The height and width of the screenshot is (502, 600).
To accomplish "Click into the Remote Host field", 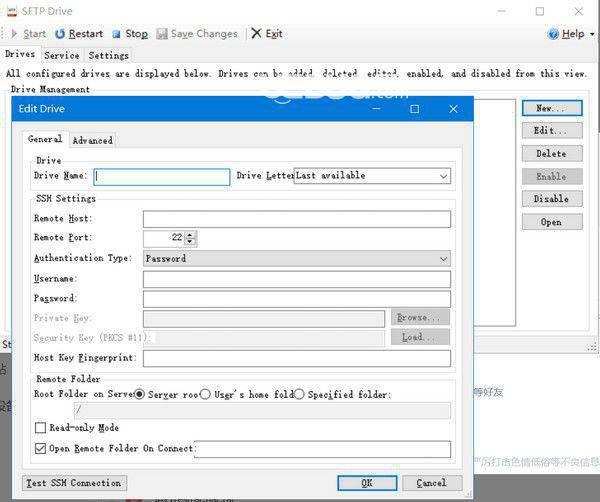I will [x=297, y=219].
